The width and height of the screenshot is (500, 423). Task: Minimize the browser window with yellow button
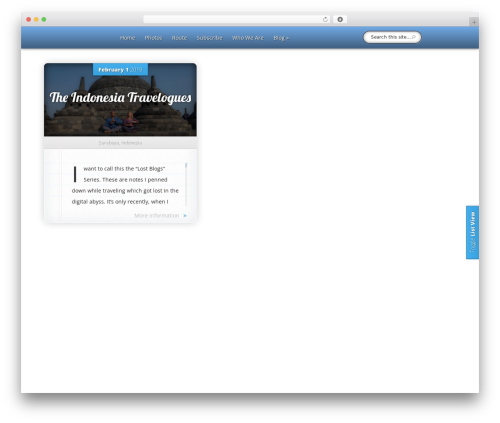tap(36, 19)
